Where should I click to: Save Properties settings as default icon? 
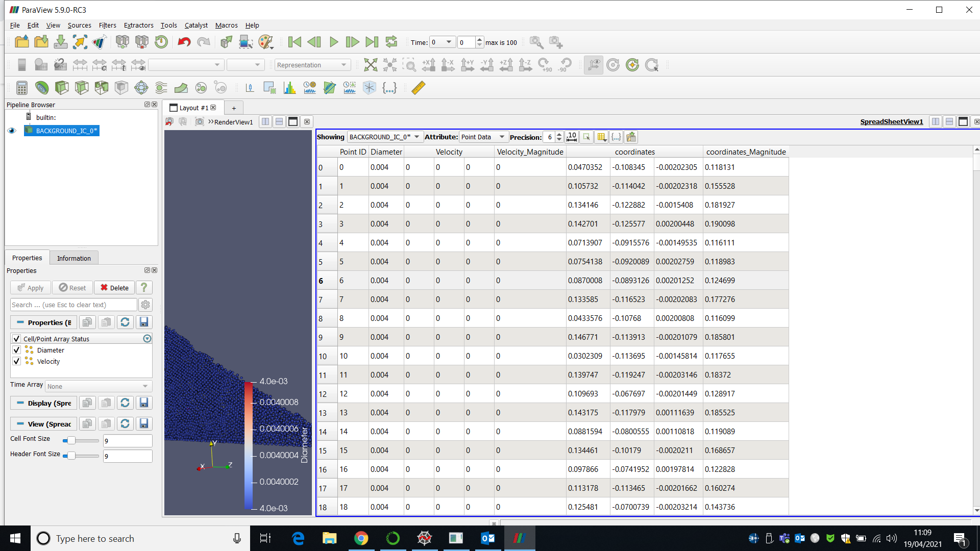(x=144, y=322)
